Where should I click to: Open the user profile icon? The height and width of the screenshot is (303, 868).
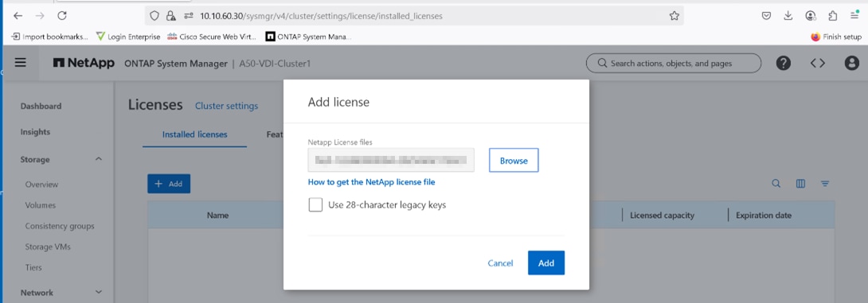[x=851, y=63]
